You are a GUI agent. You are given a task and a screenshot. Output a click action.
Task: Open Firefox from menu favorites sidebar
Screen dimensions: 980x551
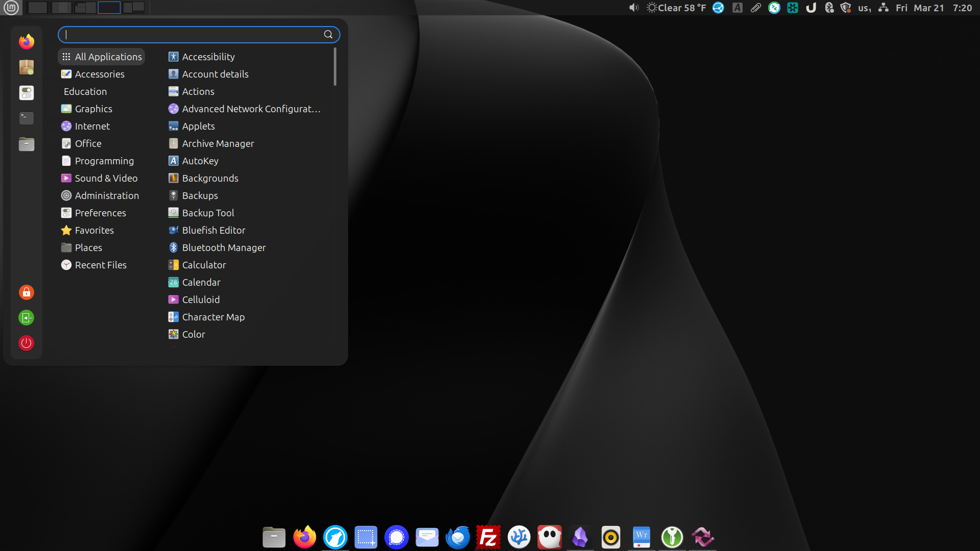pos(27,41)
